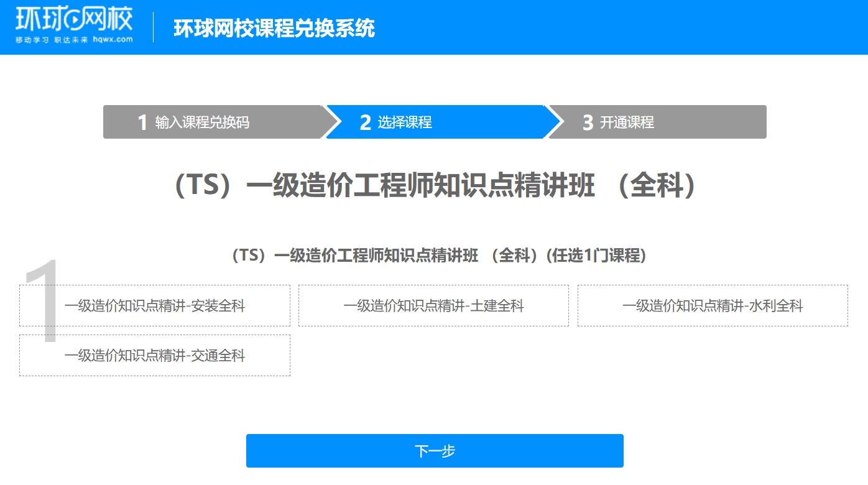Select step 3 开通课程 in the progress bar

click(x=657, y=122)
